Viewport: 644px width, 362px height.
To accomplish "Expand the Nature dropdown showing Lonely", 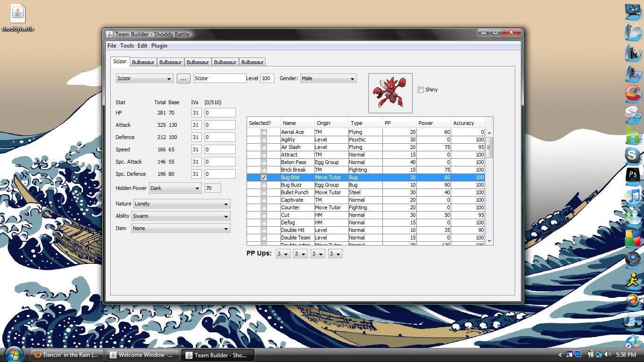I will pyautogui.click(x=182, y=204).
